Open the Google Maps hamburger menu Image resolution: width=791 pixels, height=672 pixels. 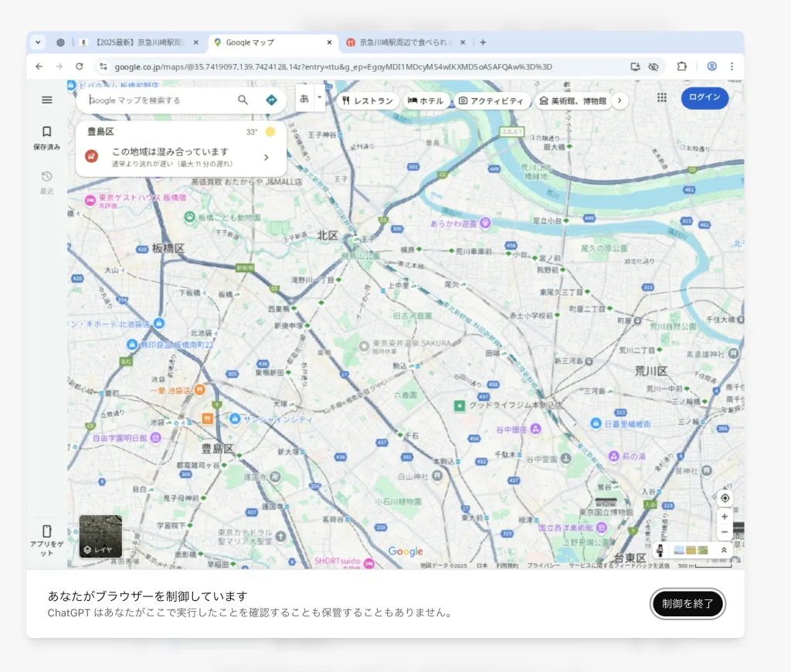46,100
